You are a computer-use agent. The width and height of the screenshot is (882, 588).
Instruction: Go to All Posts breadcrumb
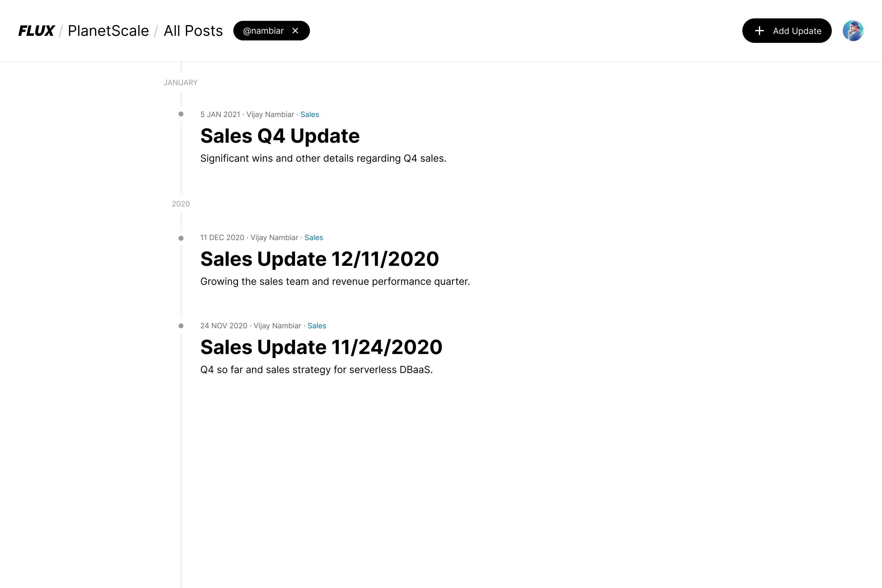pyautogui.click(x=193, y=31)
